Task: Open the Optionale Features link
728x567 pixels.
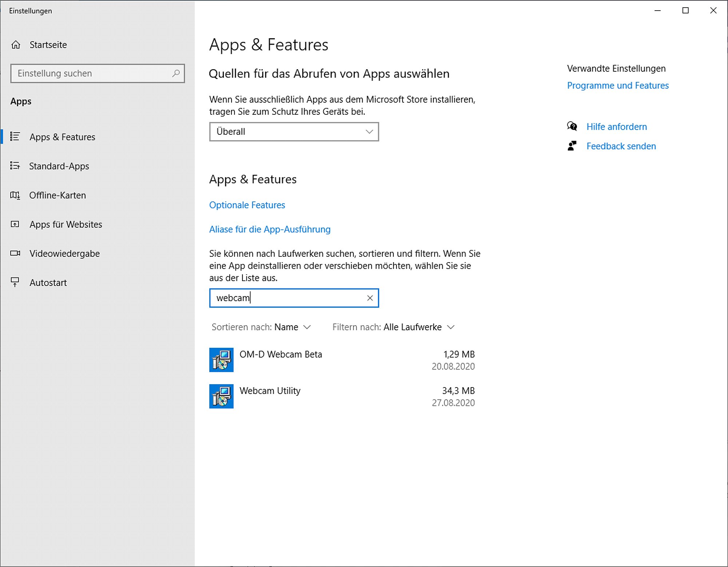Action: point(247,205)
